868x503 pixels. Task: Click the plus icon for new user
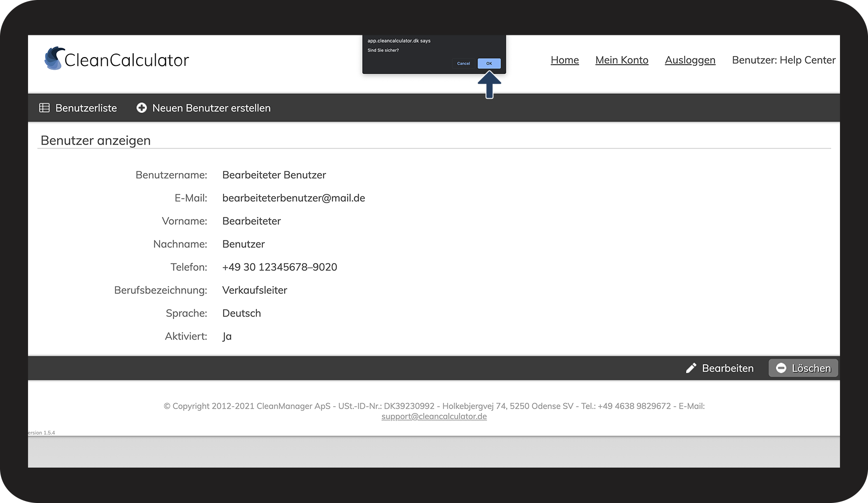click(141, 108)
